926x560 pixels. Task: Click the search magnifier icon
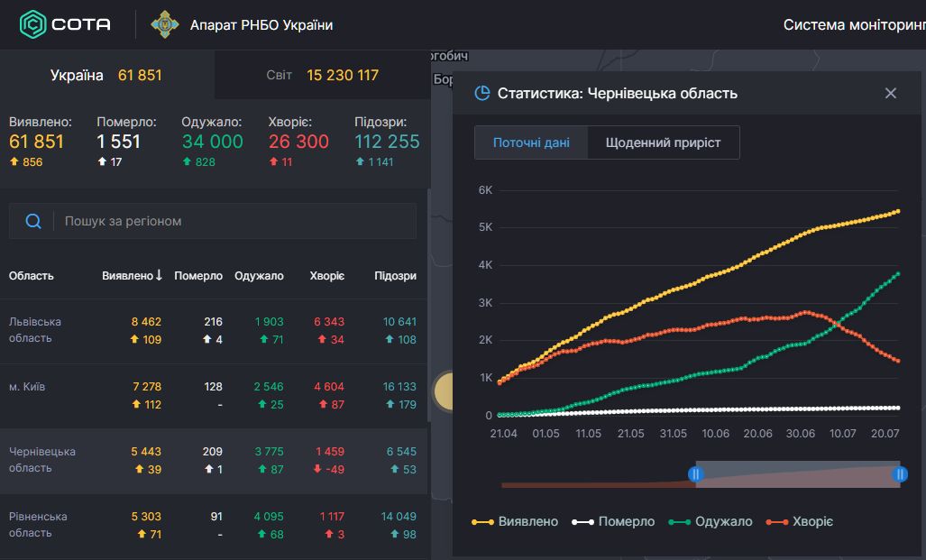pos(33,221)
